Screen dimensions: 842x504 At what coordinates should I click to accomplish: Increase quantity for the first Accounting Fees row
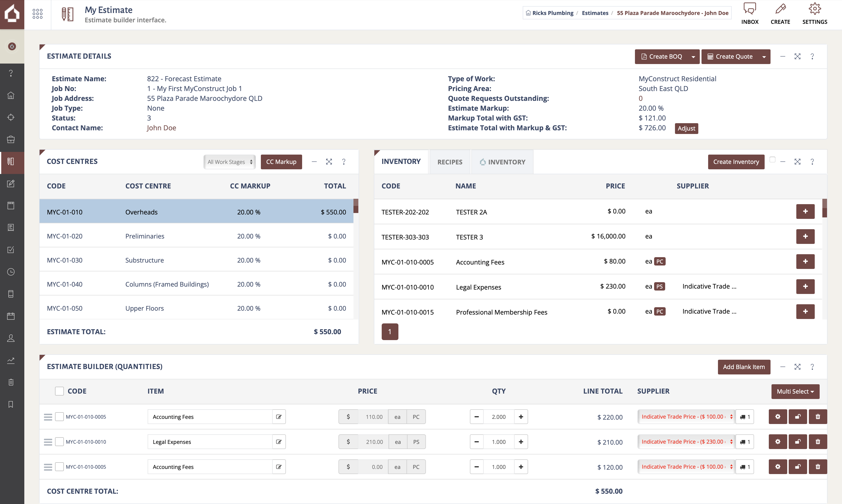(521, 416)
